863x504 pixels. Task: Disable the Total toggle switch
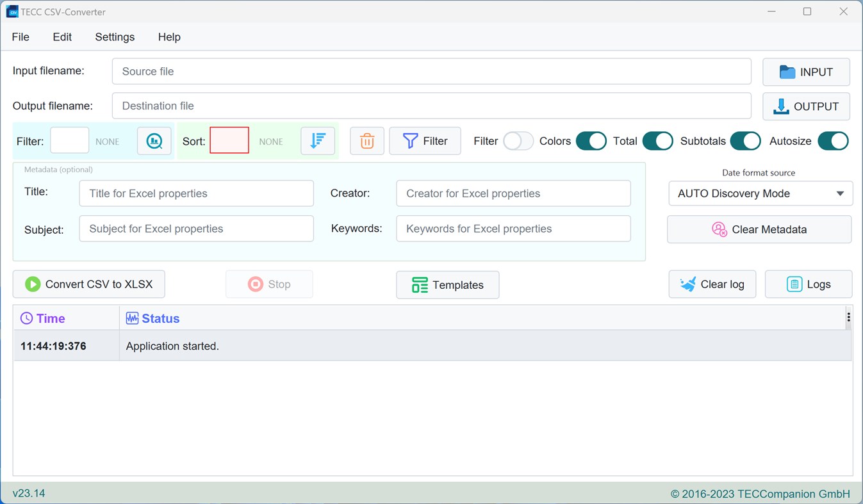[x=658, y=141]
